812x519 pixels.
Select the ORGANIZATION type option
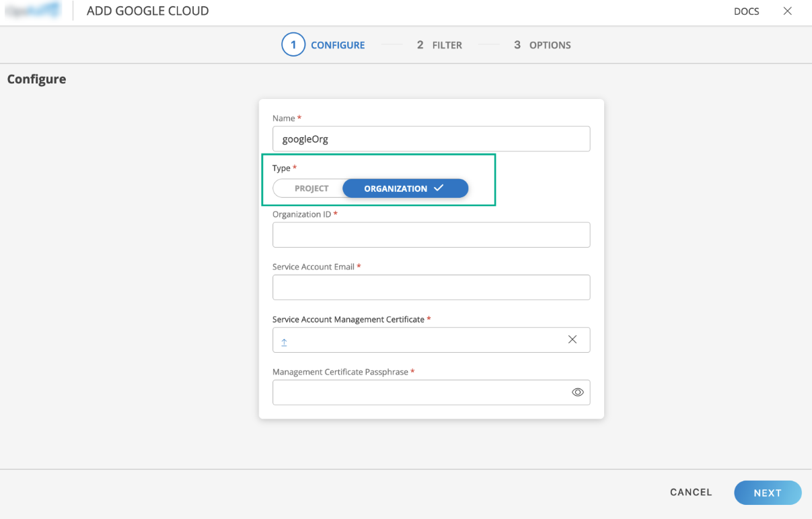405,188
